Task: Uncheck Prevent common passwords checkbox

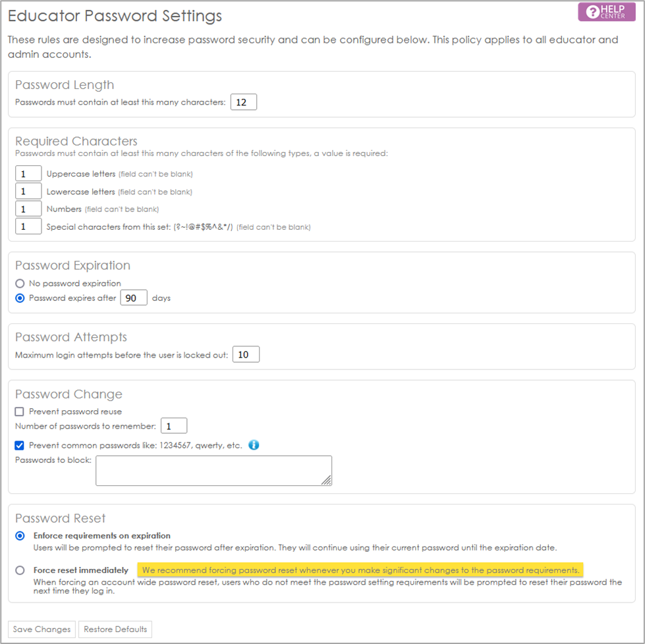Action: (x=20, y=445)
